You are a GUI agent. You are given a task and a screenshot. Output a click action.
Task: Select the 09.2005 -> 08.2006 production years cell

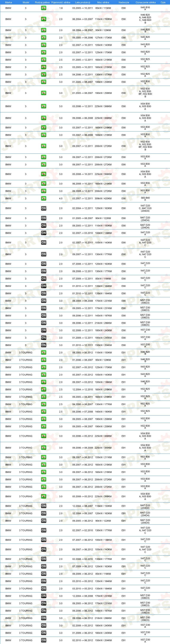pyautogui.click(x=83, y=38)
